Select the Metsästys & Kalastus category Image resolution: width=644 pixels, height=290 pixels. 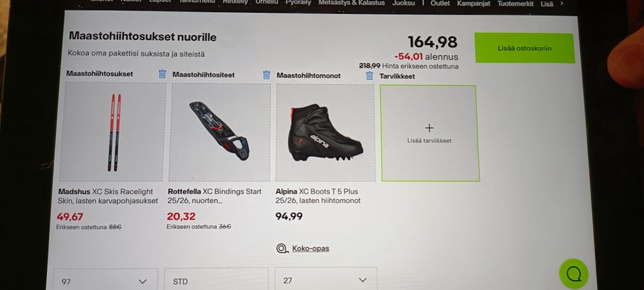pyautogui.click(x=351, y=3)
